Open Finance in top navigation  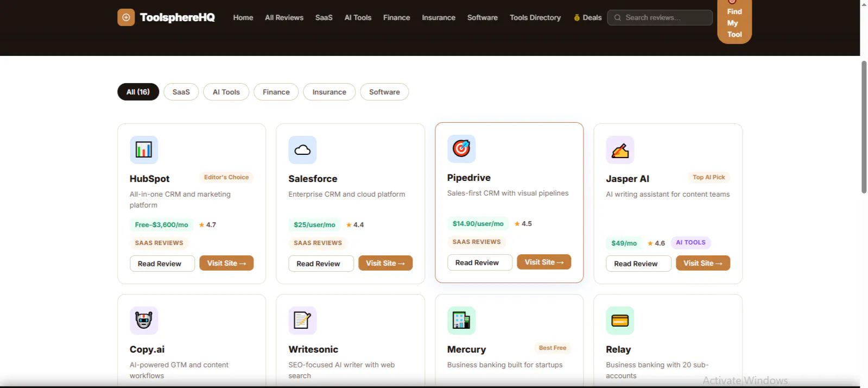point(396,17)
